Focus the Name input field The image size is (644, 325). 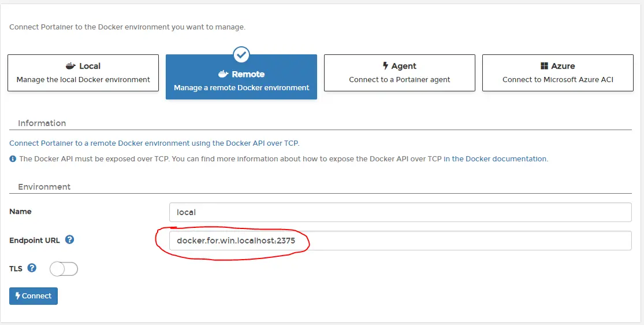click(400, 212)
